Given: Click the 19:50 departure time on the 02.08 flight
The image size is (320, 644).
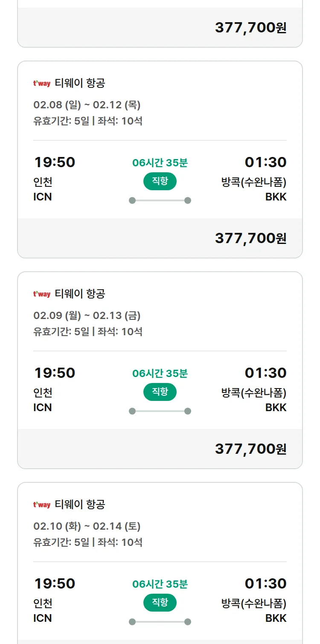Looking at the screenshot, I should (55, 162).
